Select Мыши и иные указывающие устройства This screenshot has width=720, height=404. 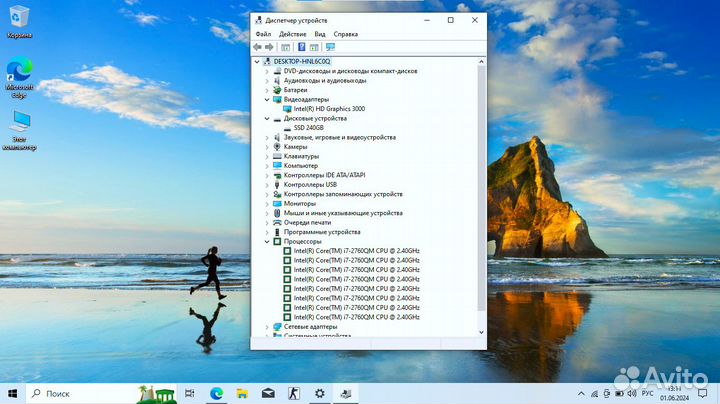pyautogui.click(x=343, y=213)
